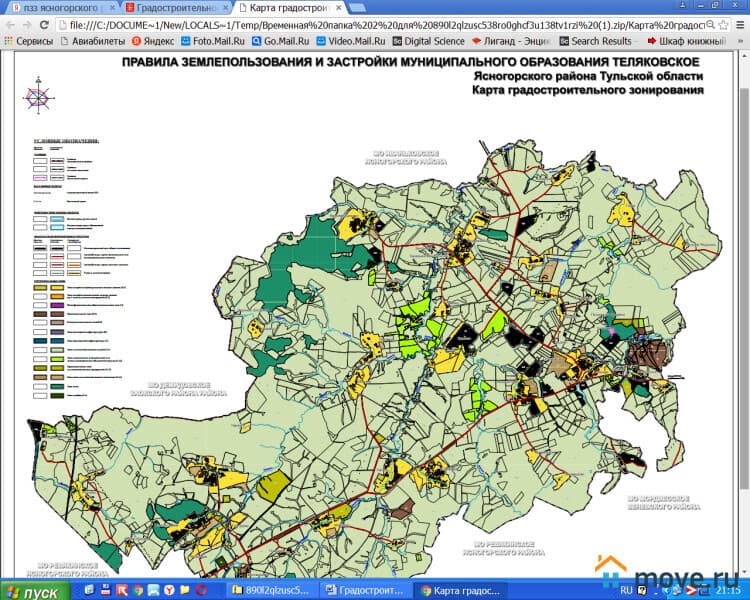The image size is (750, 600).
Task: Open the Chrome hamburger menu
Action: (740, 25)
